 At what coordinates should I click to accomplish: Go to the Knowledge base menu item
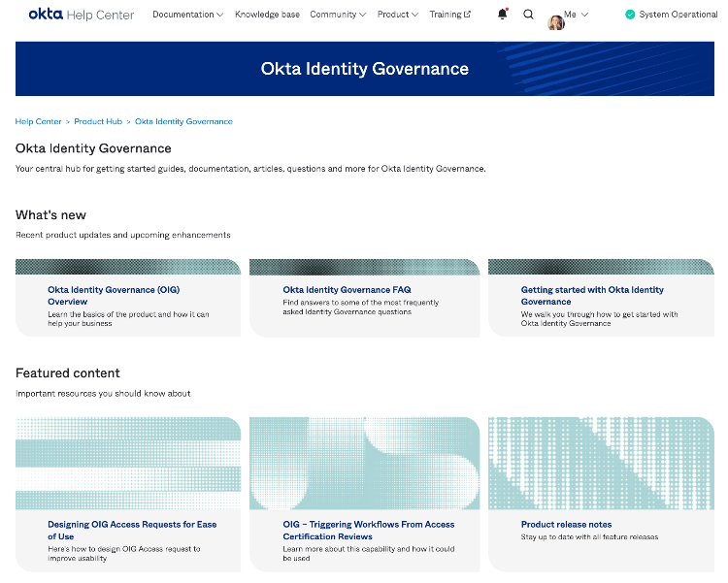coord(267,15)
